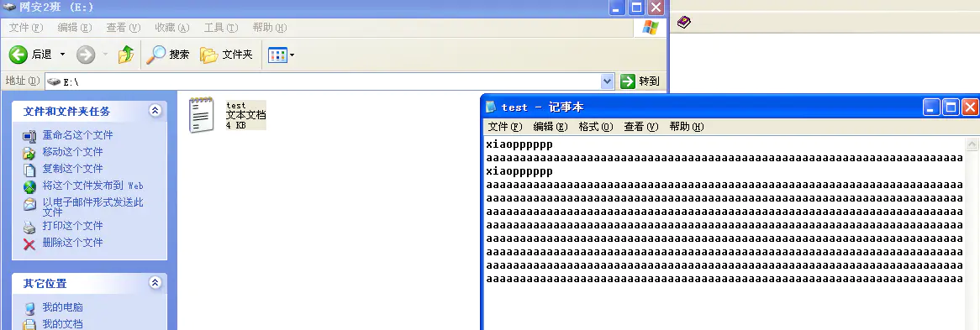Open Explorer's Tools (工具) menu
980x330 pixels.
(x=221, y=28)
